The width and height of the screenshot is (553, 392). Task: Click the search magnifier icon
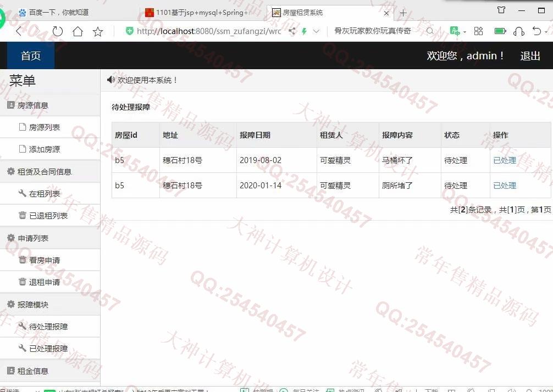[430, 31]
